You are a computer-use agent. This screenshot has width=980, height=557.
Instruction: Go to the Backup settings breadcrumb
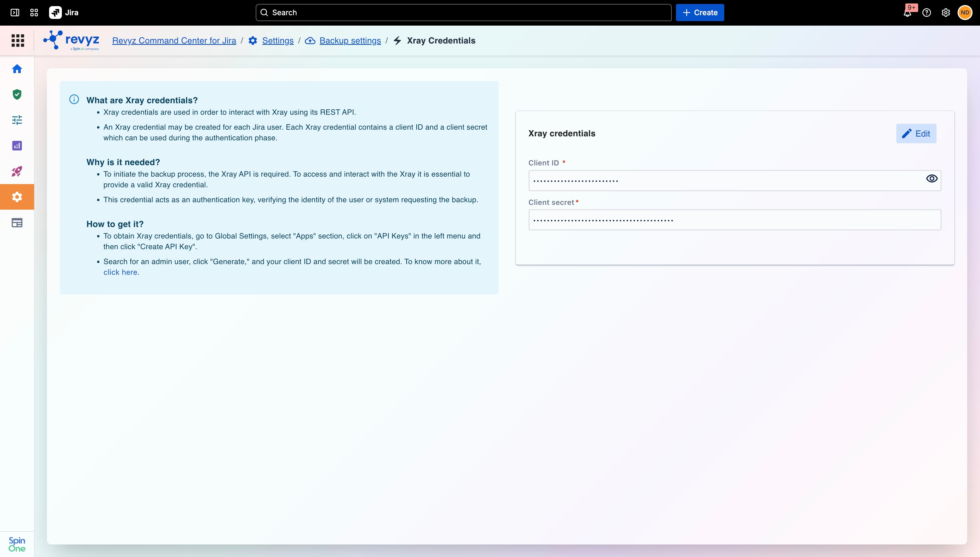[x=350, y=41]
